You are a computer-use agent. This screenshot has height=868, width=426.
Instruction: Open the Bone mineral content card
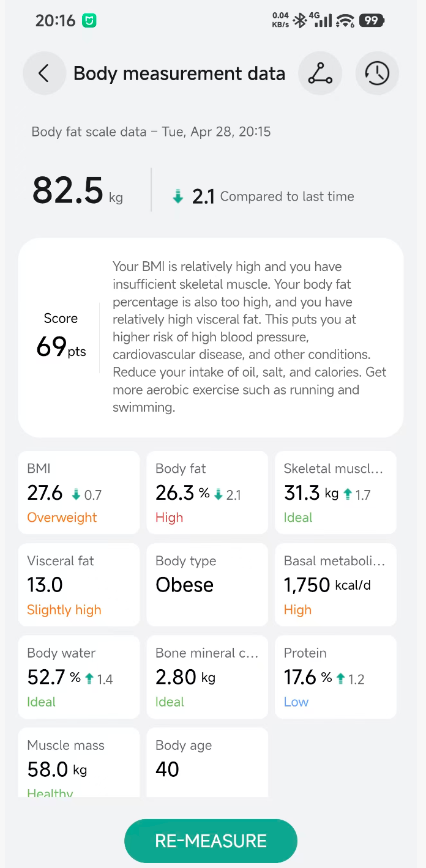[x=207, y=677]
